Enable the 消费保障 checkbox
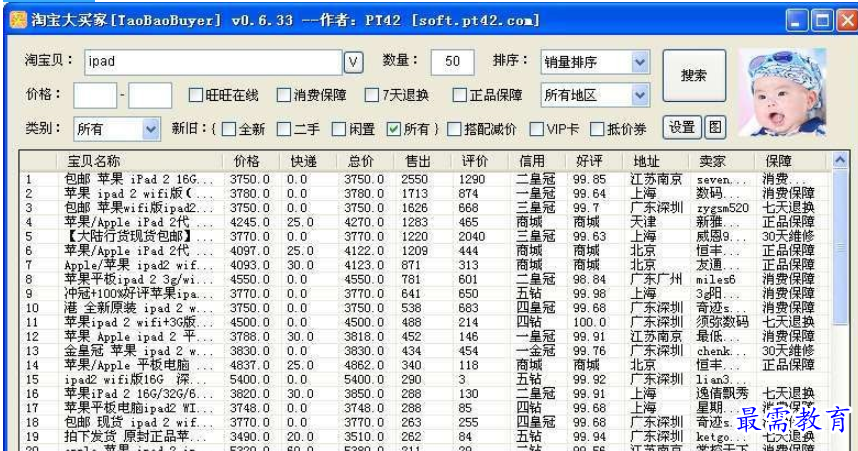 pos(283,95)
